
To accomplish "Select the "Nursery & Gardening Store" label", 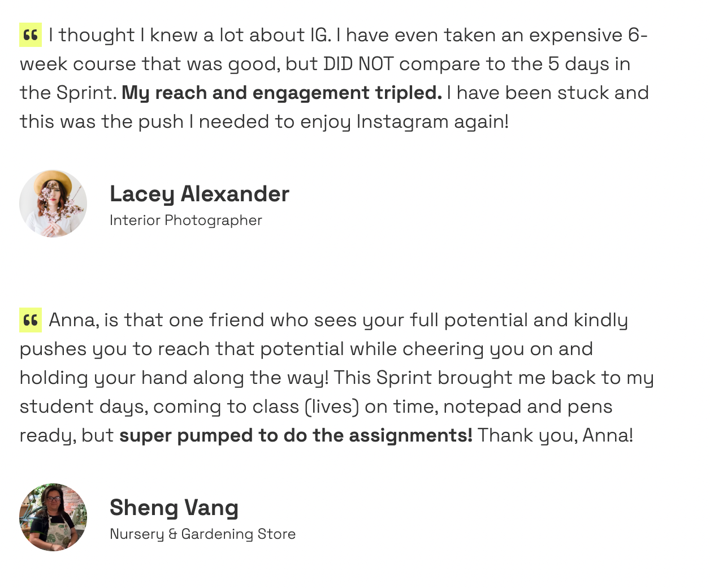I will tap(202, 534).
